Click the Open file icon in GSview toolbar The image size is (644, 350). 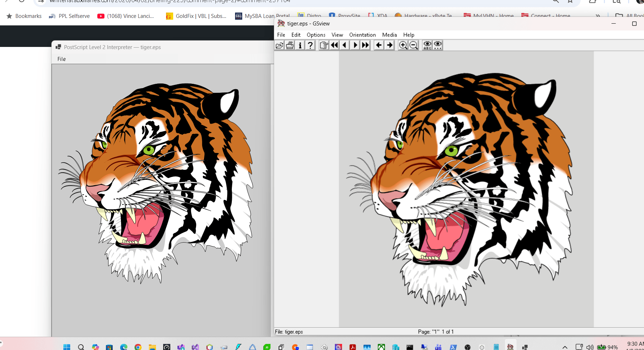point(279,45)
